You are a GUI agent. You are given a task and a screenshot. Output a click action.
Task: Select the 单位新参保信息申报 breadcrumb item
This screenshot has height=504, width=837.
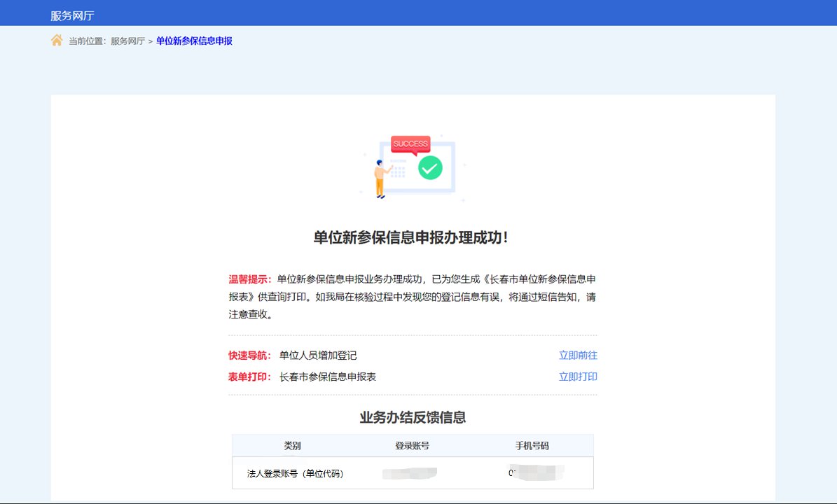[194, 41]
